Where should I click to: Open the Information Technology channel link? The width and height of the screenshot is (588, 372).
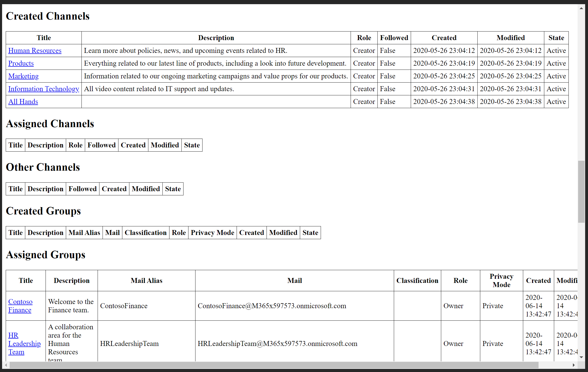(44, 89)
